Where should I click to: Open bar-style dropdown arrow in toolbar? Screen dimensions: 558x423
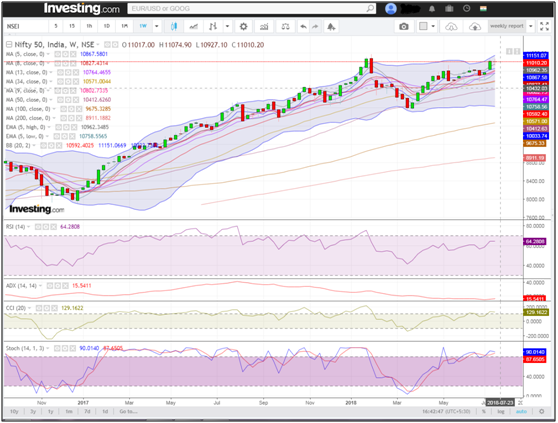pos(227,26)
